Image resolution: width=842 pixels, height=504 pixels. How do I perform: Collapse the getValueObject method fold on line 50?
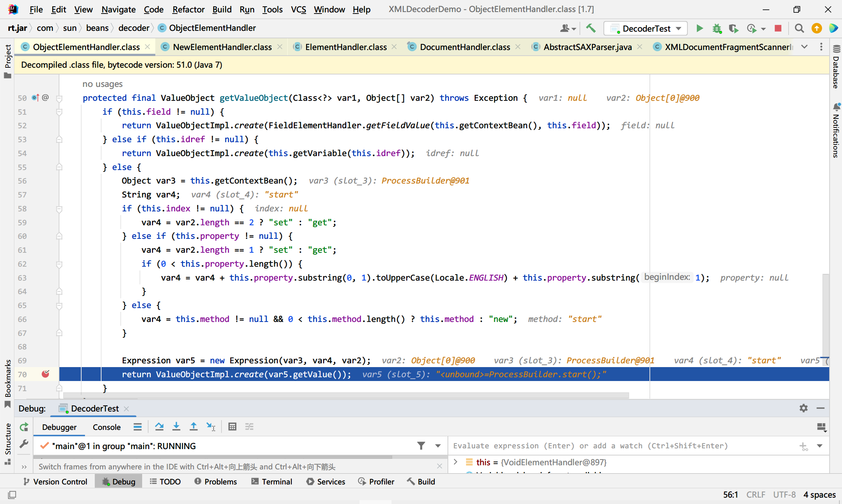tap(59, 98)
